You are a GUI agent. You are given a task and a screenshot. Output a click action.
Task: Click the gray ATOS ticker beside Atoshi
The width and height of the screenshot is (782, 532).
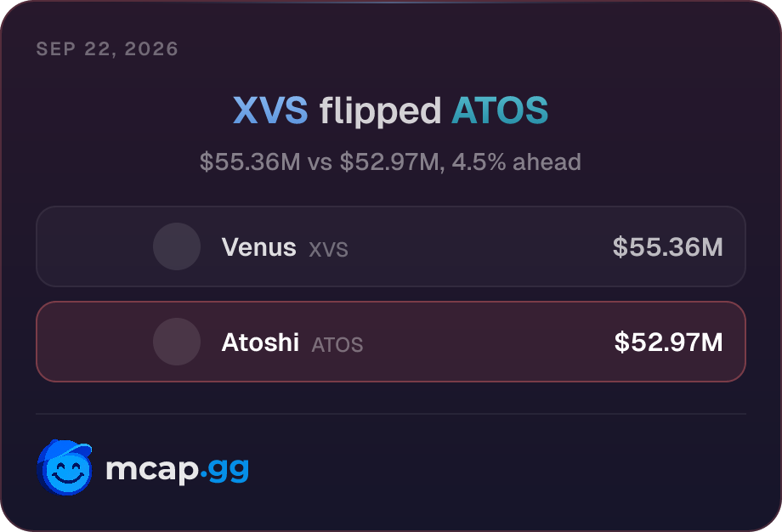tap(337, 344)
